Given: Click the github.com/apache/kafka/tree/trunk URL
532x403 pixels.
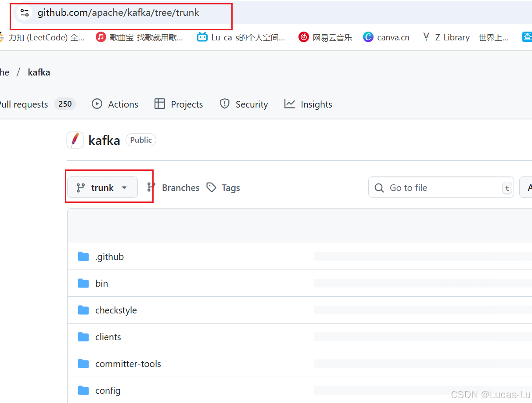Looking at the screenshot, I should click(x=119, y=13).
